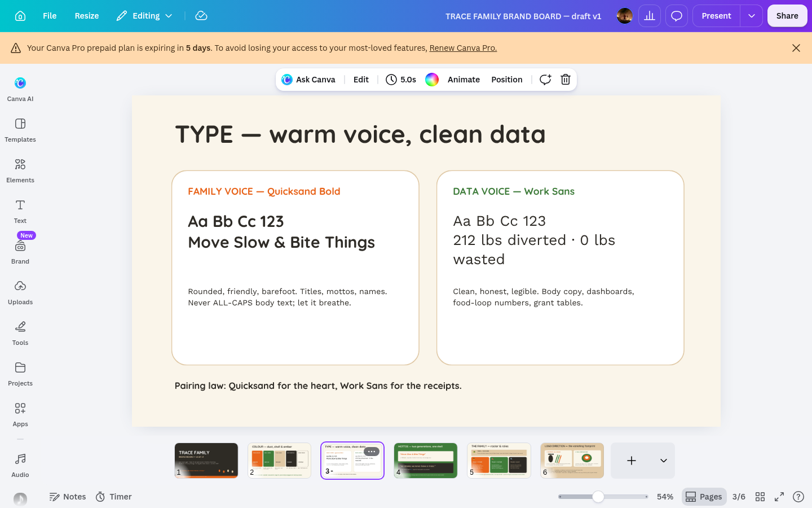Open the Animate options
Screen dimensions: 812x508
coord(464,80)
